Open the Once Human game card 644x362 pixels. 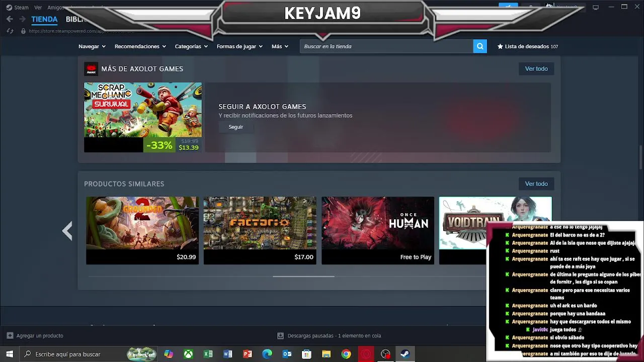(x=378, y=230)
